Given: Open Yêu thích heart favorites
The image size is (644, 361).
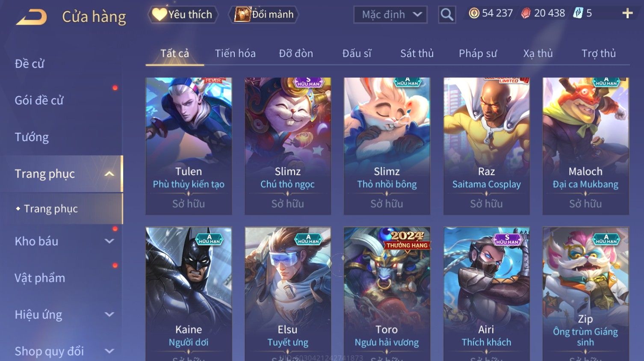Looking at the screenshot, I should tap(183, 15).
